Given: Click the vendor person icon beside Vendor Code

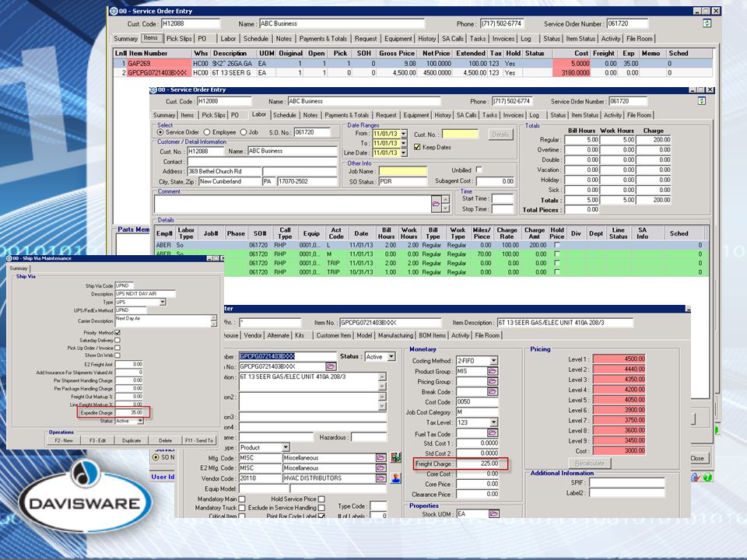Looking at the screenshot, I should coord(395,478).
